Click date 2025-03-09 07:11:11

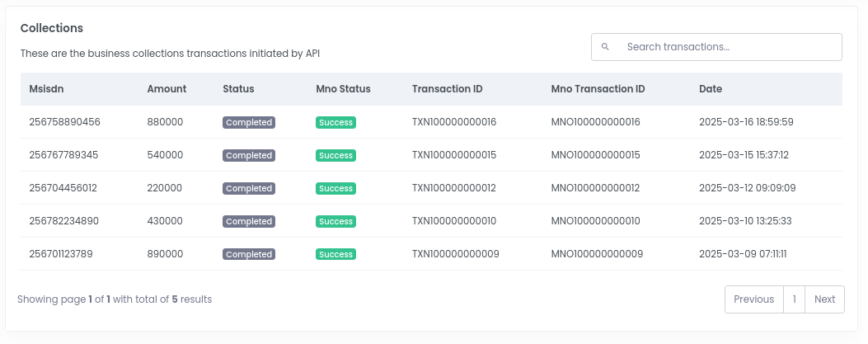pos(743,254)
